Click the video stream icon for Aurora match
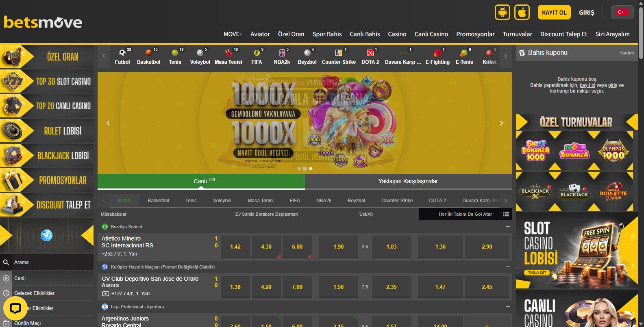This screenshot has width=644, height=327. (x=105, y=293)
